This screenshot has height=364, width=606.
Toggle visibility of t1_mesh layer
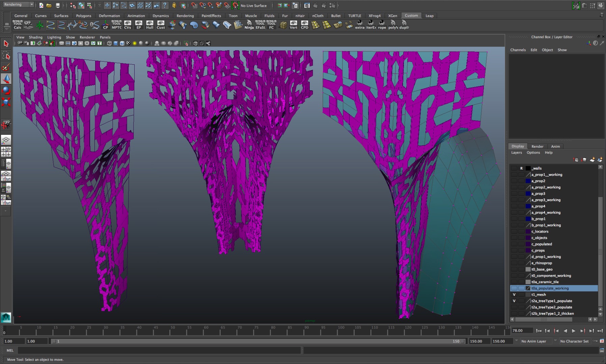pos(514,295)
